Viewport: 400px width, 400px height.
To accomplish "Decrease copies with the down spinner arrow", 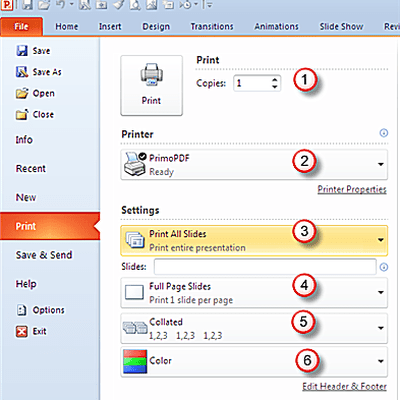I will (274, 87).
